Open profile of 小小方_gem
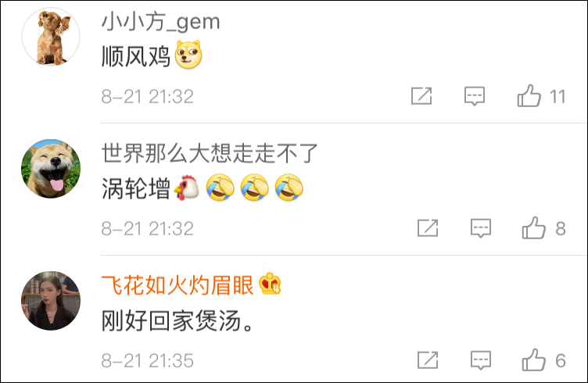 point(160,22)
